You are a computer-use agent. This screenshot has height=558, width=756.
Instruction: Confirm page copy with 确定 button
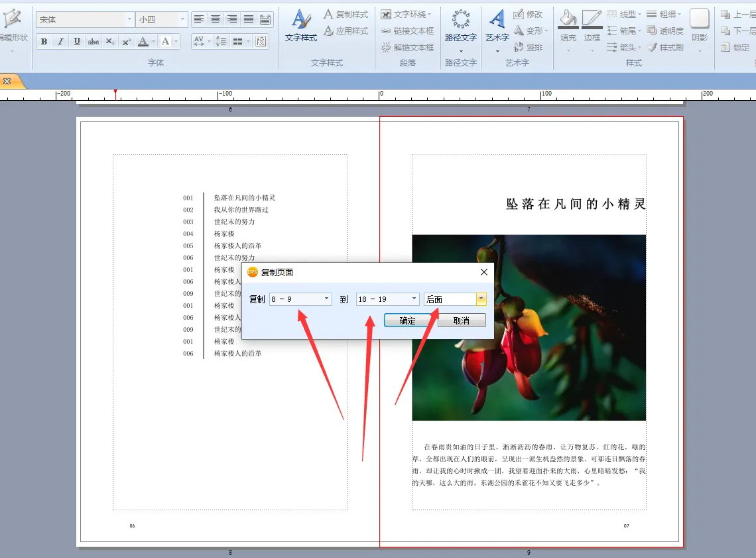click(x=408, y=320)
